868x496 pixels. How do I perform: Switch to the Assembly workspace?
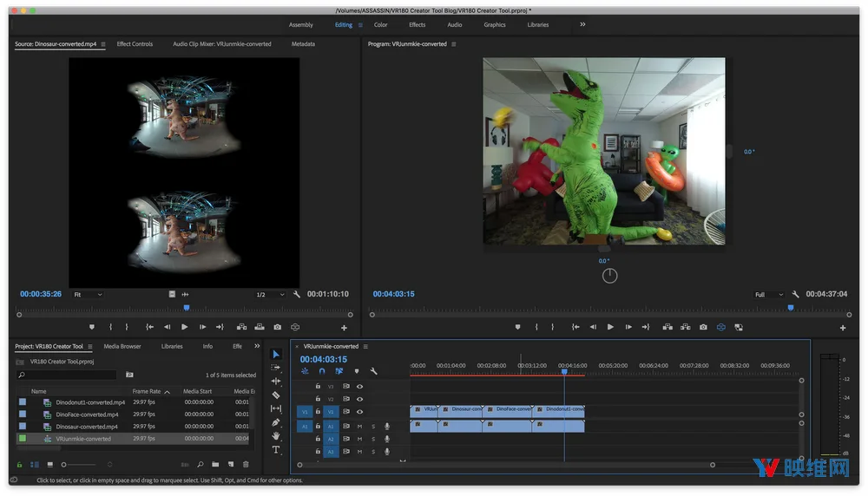(300, 25)
